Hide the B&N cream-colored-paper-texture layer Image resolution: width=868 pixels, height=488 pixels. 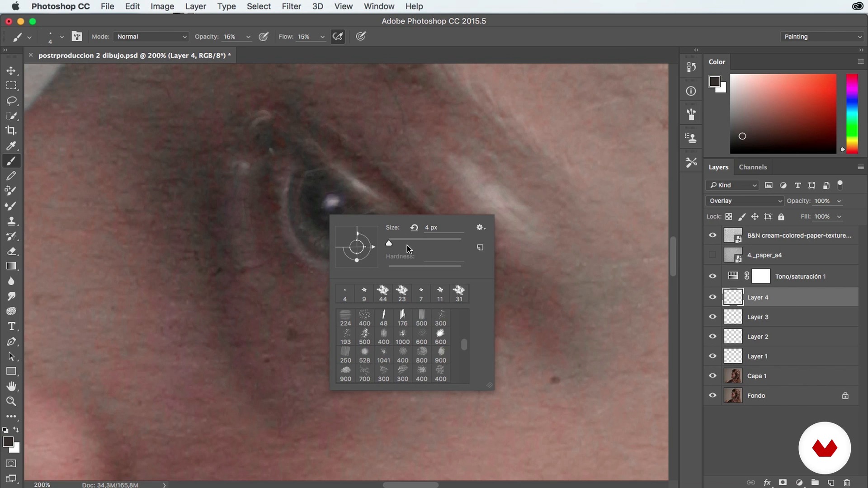coord(712,235)
